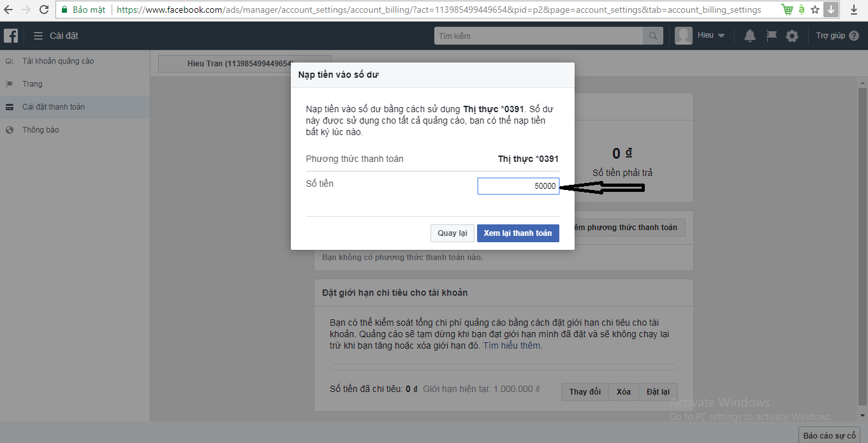This screenshot has height=443, width=868.
Task: Click the Chrome downloads arrow icon
Action: [855, 10]
